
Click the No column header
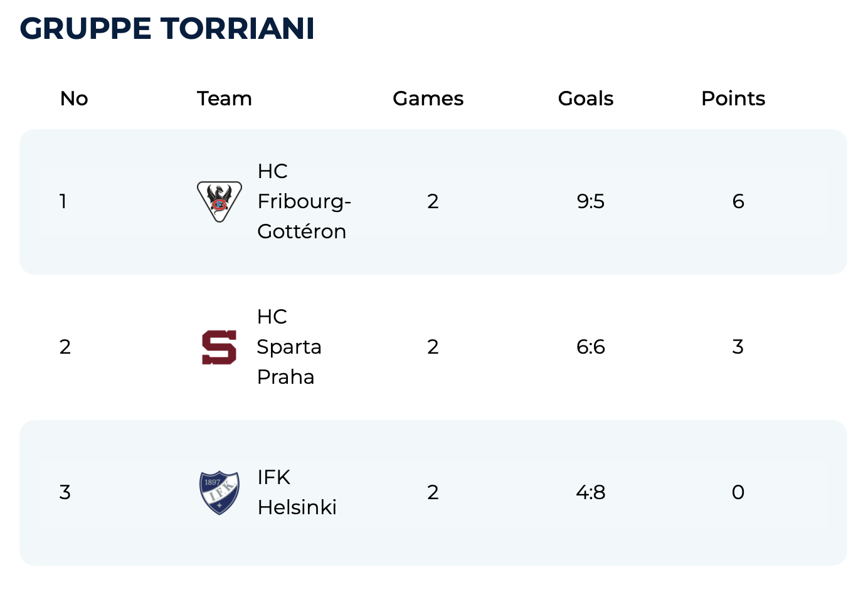[x=74, y=98]
